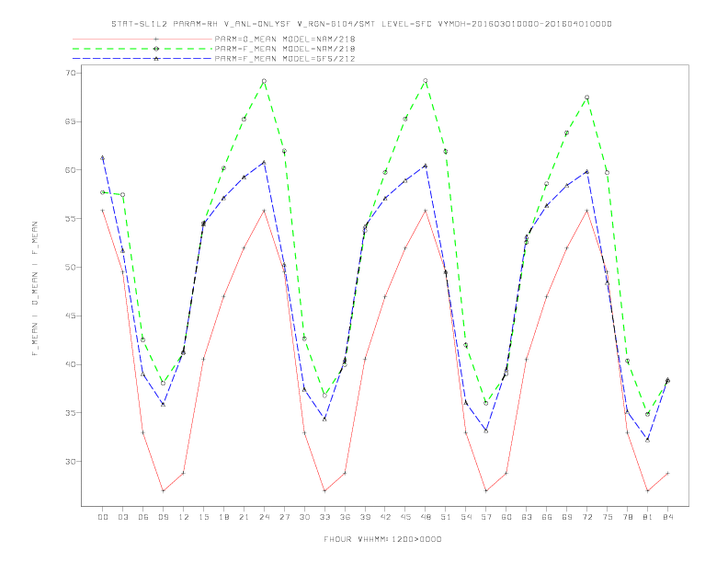Click y-axis tick label 55
The image size is (728, 563).
tap(71, 219)
